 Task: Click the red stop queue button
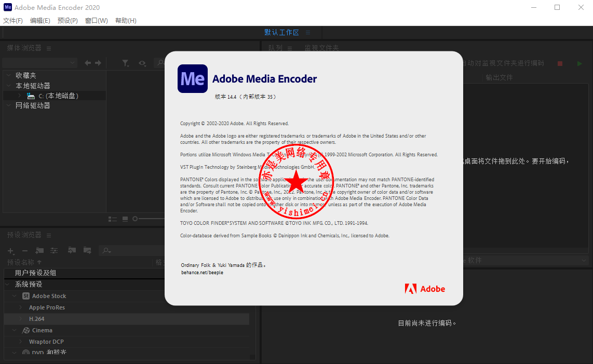pyautogui.click(x=560, y=63)
